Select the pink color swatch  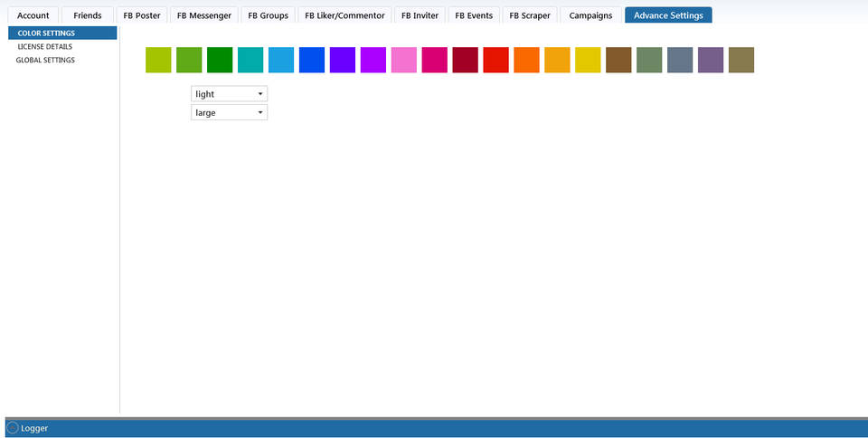[x=404, y=61]
